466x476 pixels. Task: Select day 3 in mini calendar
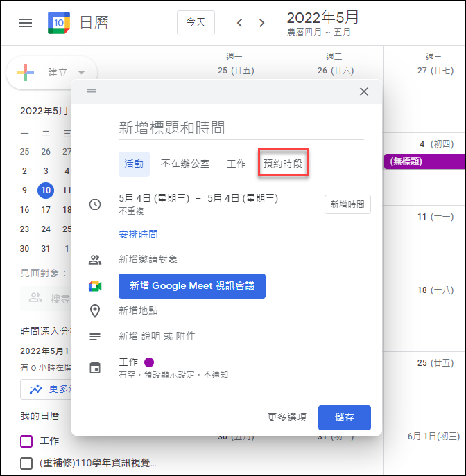tap(46, 171)
